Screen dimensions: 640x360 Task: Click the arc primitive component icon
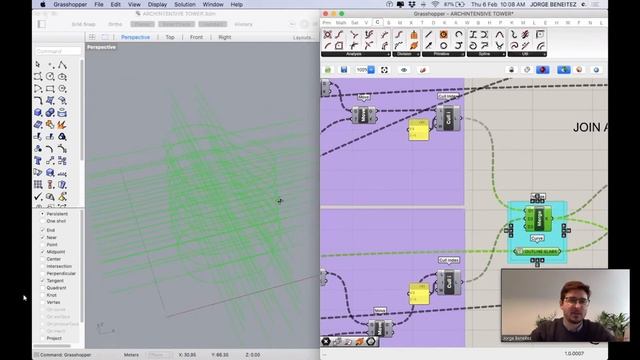(x=459, y=35)
